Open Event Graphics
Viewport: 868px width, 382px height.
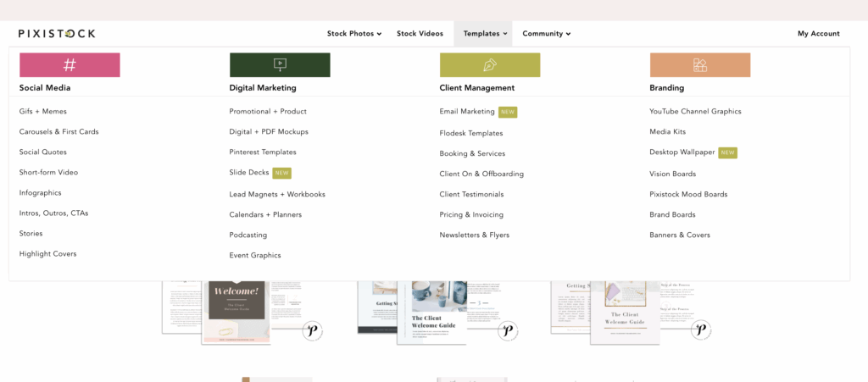255,256
